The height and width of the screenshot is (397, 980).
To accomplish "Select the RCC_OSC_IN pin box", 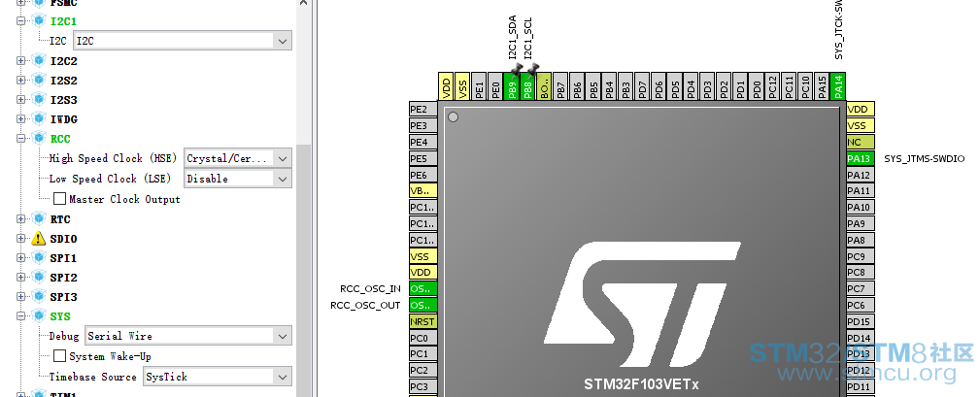I will (x=422, y=288).
